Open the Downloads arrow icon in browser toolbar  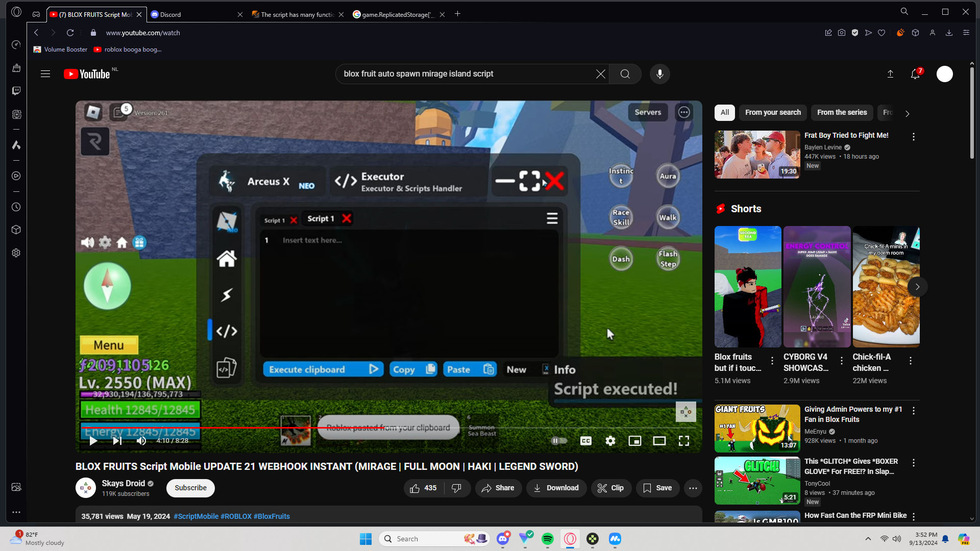click(949, 33)
